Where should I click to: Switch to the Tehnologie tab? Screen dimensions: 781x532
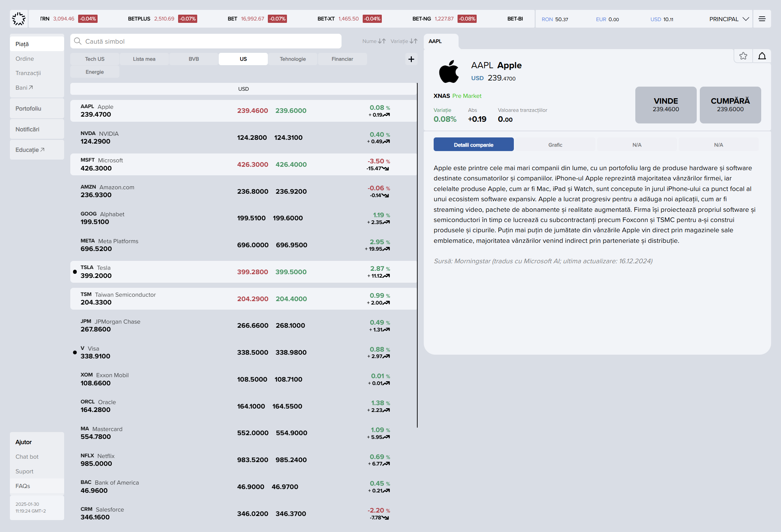(293, 59)
